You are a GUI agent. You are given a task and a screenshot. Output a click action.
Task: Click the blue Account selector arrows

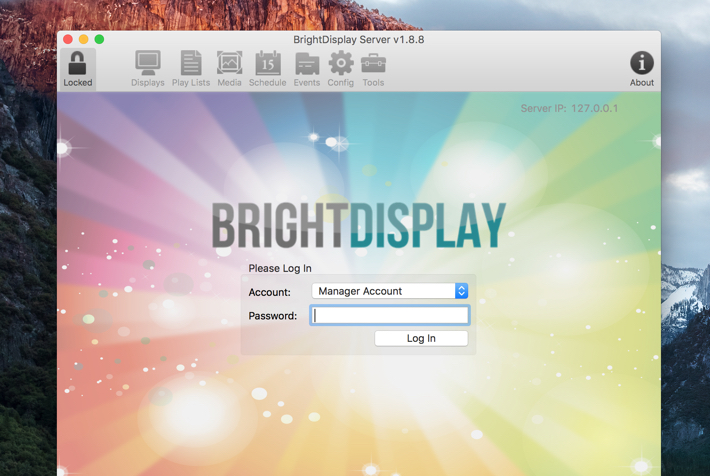461,291
